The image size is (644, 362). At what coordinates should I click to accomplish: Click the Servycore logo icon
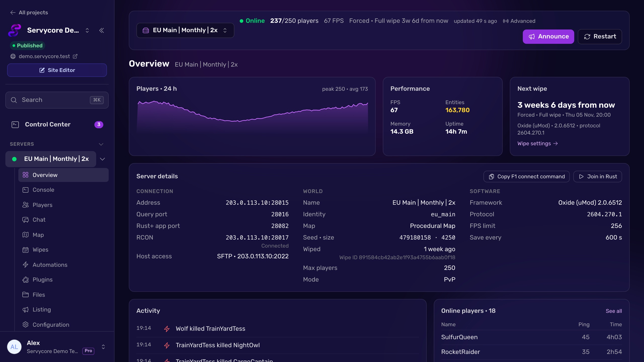pos(15,30)
